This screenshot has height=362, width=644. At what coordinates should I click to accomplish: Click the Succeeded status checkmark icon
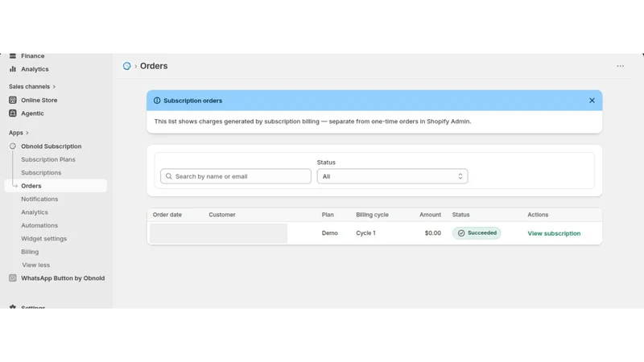point(461,233)
